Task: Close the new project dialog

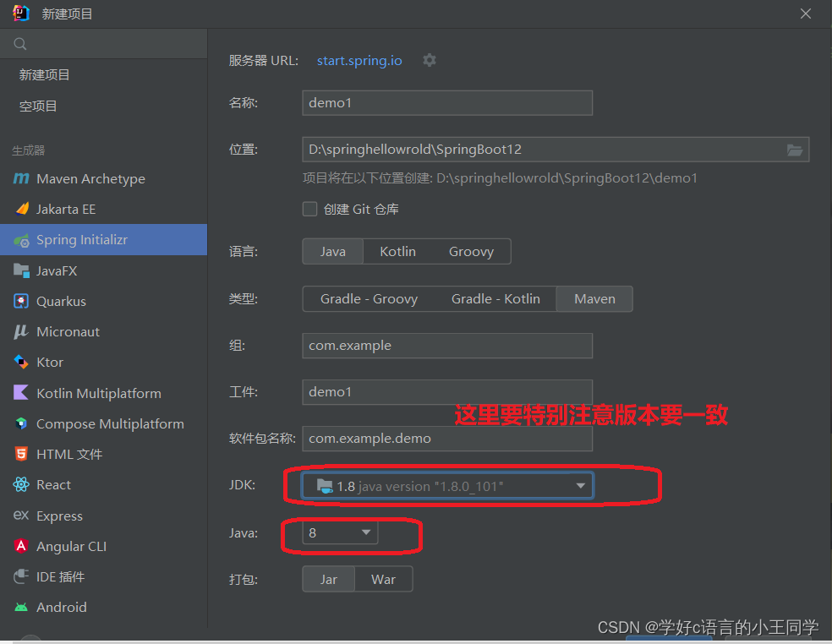Action: pyautogui.click(x=806, y=14)
